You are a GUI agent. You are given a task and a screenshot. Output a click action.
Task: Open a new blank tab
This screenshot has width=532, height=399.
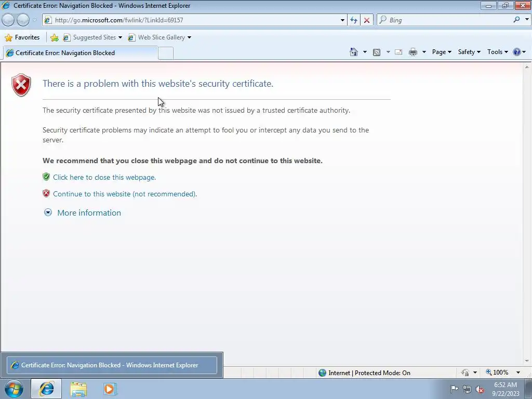[x=166, y=54]
